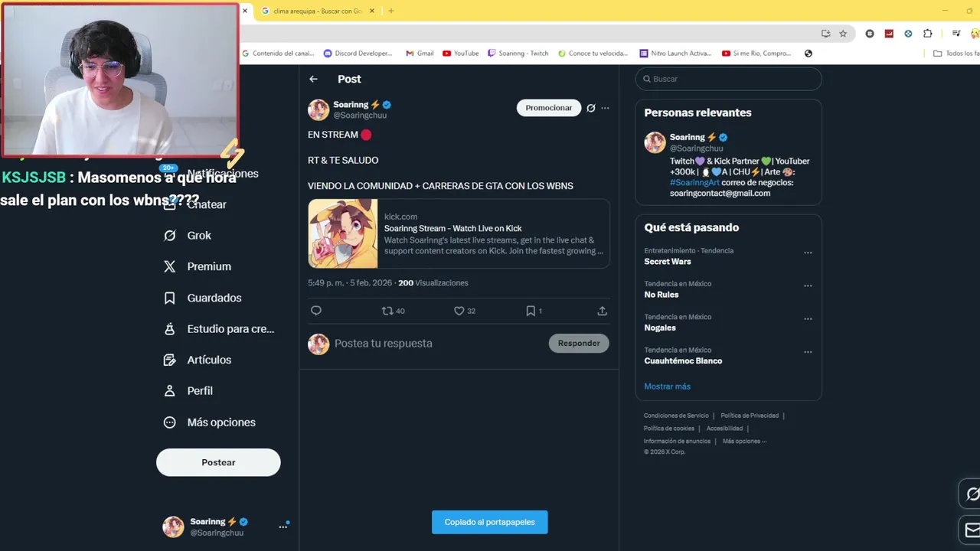
Task: Click Mostrar más under trends
Action: [x=667, y=386]
